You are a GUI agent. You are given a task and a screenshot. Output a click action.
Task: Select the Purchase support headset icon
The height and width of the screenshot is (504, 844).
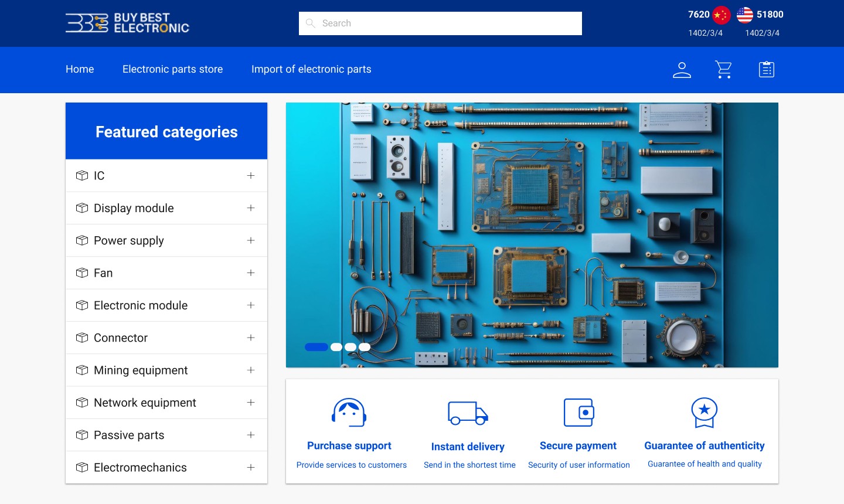coord(349,412)
